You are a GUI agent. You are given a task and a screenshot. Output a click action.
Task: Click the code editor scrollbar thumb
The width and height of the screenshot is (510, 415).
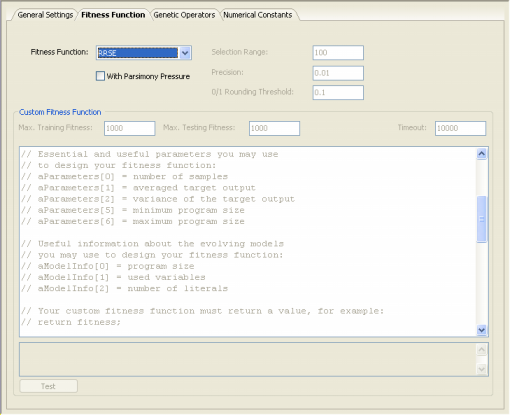pyautogui.click(x=482, y=219)
